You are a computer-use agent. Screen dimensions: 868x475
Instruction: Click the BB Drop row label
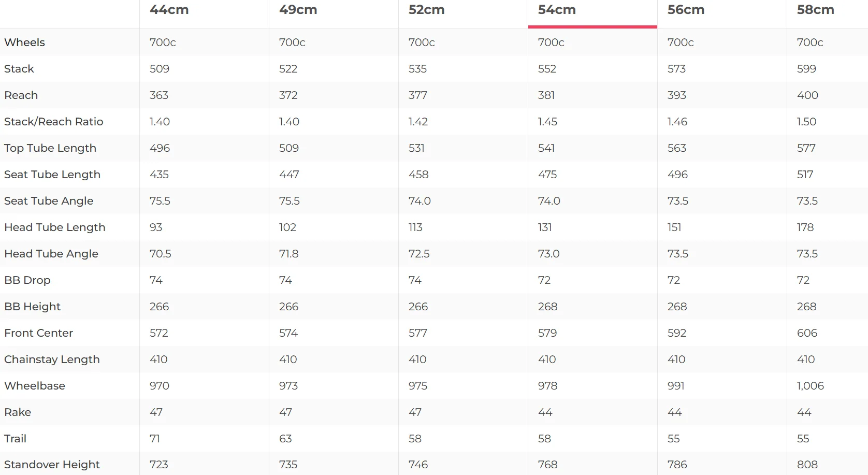point(27,280)
